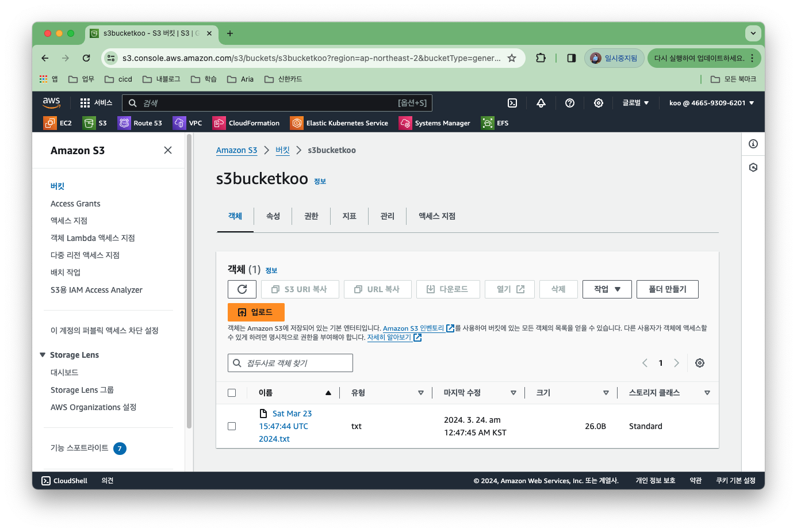The image size is (797, 532).
Task: Open CloudShell from the top navigation bar
Action: [512, 103]
